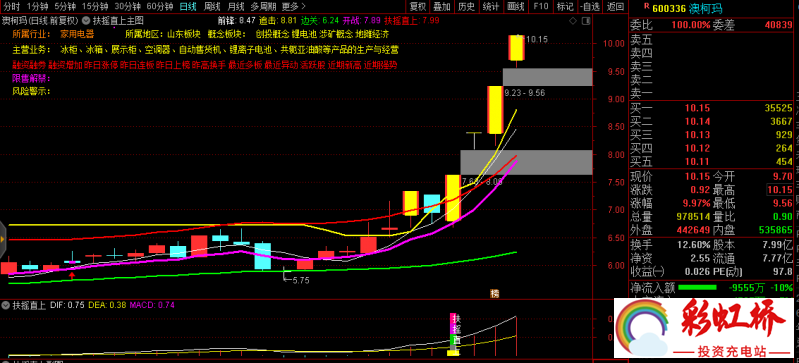Toggle the 复权 price adjustment button
Screen dimensions: 799x363
tap(418, 7)
